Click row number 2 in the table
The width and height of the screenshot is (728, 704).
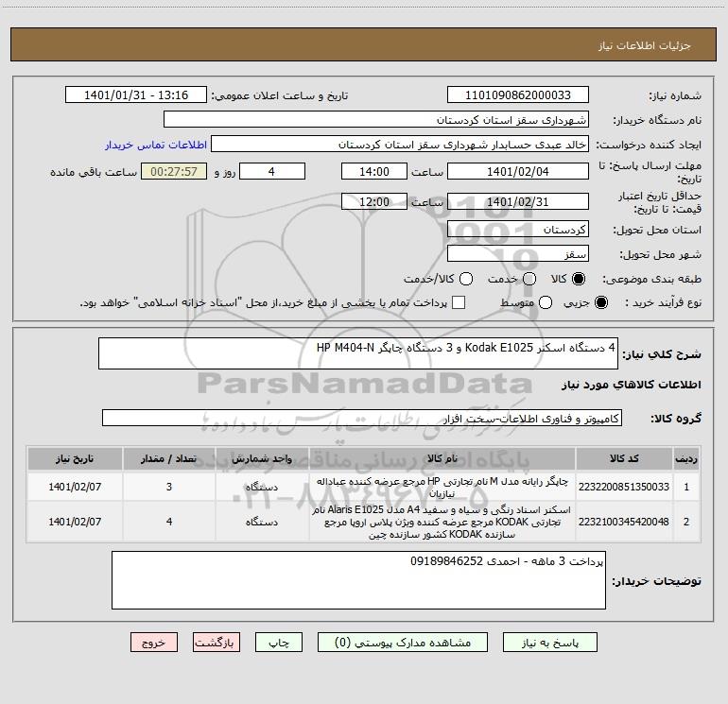(x=686, y=522)
